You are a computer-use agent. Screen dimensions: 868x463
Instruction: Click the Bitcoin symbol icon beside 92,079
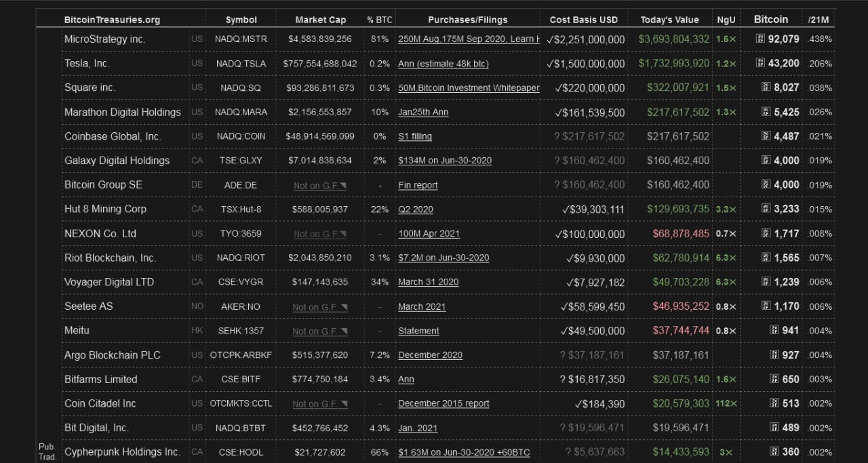coord(761,39)
